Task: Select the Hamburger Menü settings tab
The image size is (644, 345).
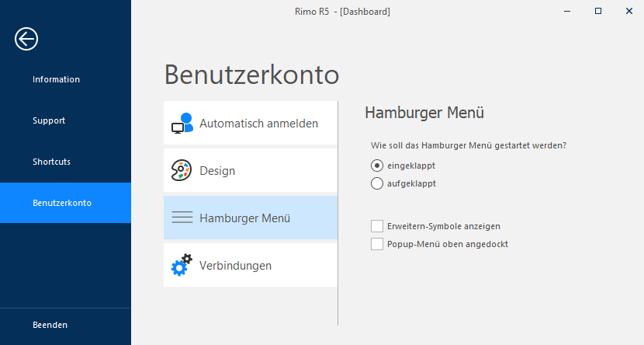Action: coord(251,218)
